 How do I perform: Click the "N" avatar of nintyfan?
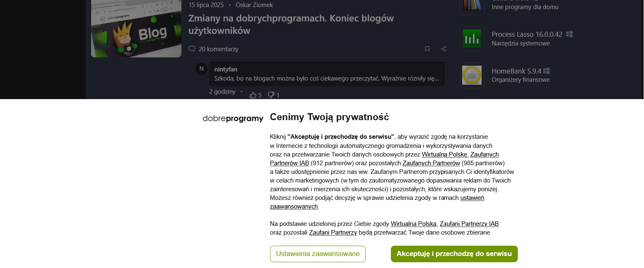point(201,69)
